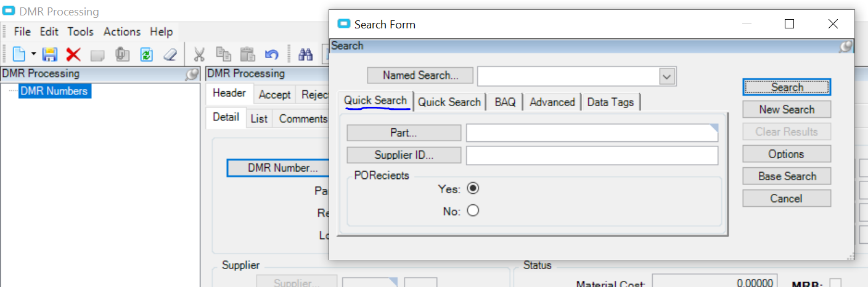This screenshot has height=287, width=868.
Task: Click the blue Undo arrow icon
Action: [x=271, y=54]
